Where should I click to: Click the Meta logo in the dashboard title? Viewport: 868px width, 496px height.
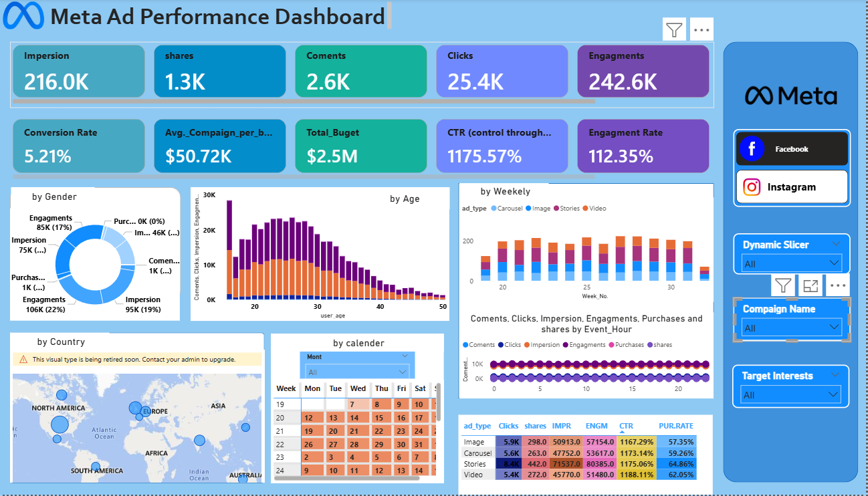[23, 16]
